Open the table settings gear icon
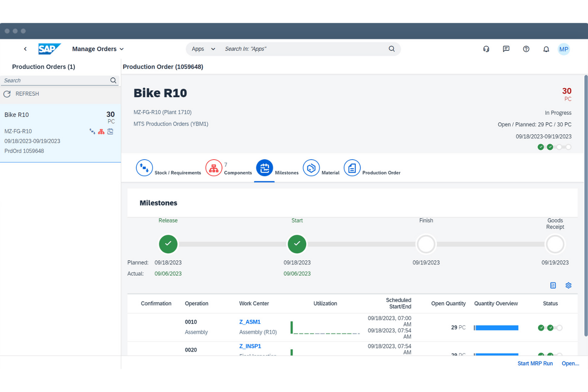The width and height of the screenshot is (588, 392). [x=569, y=285]
